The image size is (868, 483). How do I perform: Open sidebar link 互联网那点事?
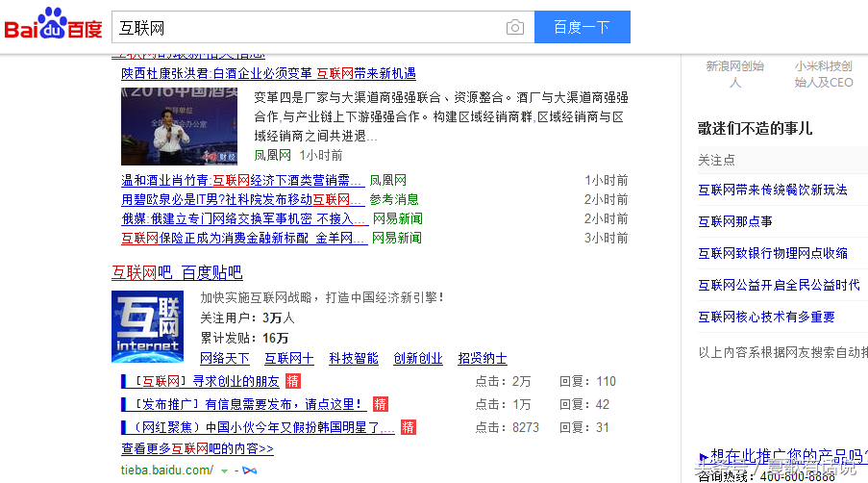tap(735, 221)
